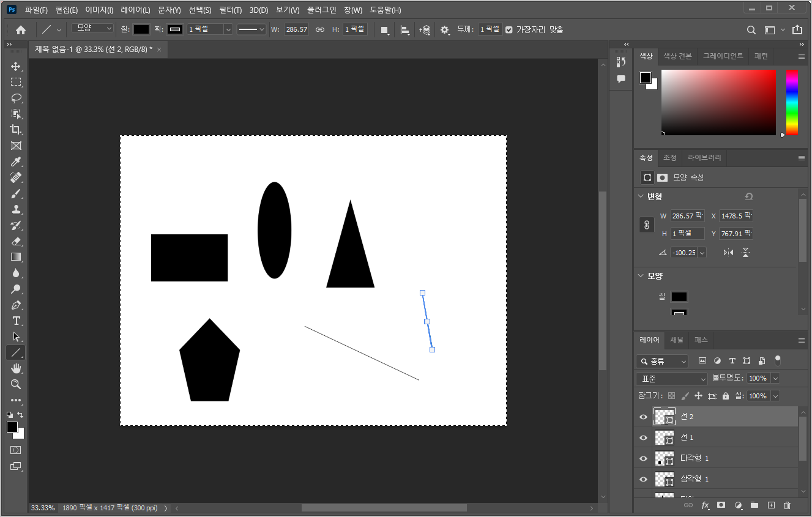Delete layer using trash icon

click(788, 505)
